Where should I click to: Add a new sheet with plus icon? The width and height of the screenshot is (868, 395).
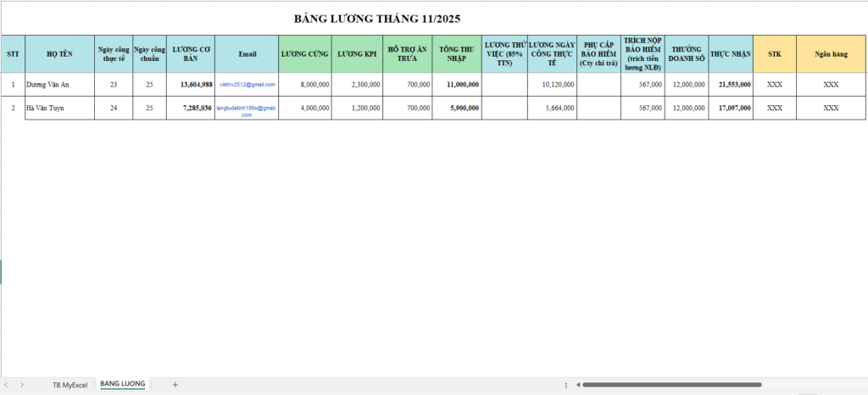tap(175, 385)
